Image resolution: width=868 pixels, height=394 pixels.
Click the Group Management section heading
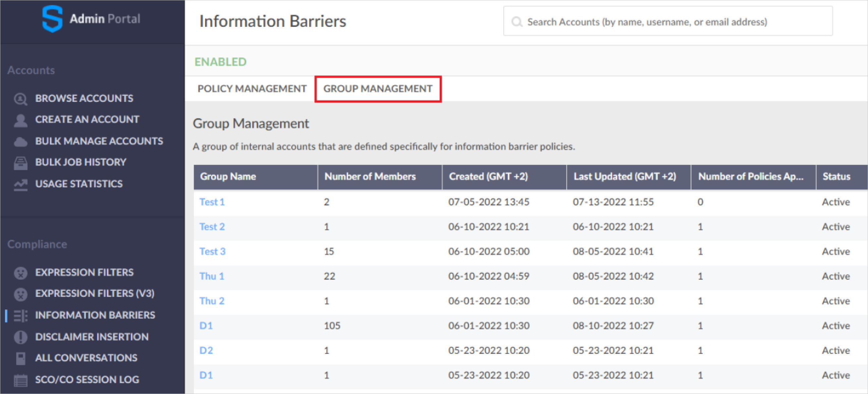point(251,124)
